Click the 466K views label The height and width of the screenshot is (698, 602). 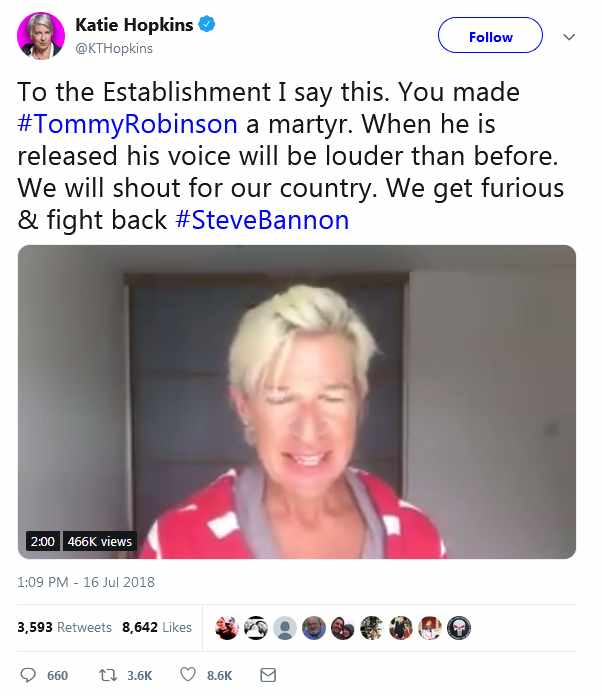[x=100, y=541]
